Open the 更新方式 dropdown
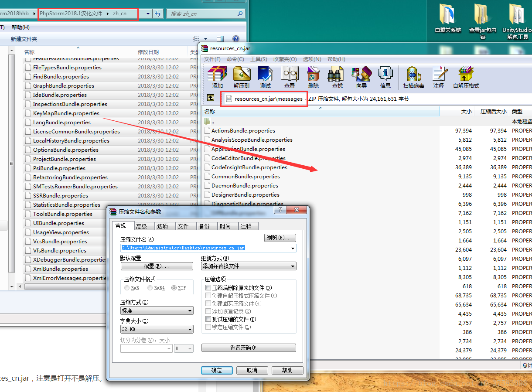 (293, 266)
